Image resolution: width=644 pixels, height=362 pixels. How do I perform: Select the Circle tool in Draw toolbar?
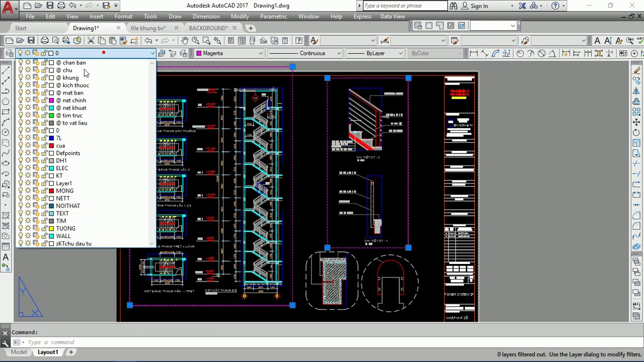(x=6, y=132)
